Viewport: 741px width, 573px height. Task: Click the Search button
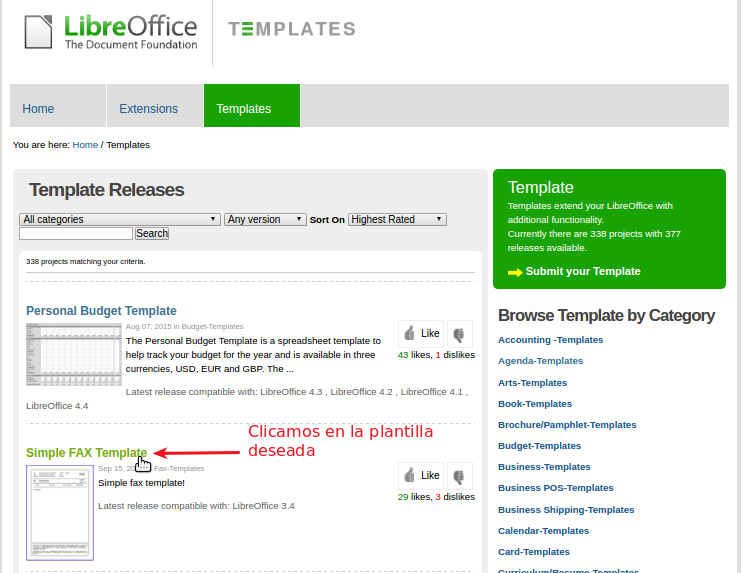152,233
